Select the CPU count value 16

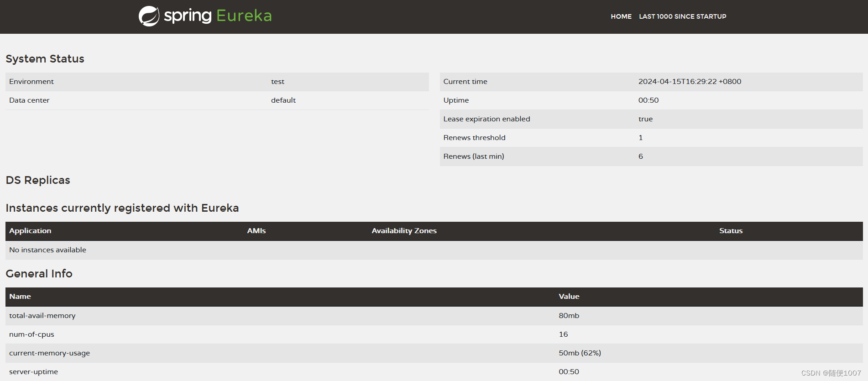563,334
